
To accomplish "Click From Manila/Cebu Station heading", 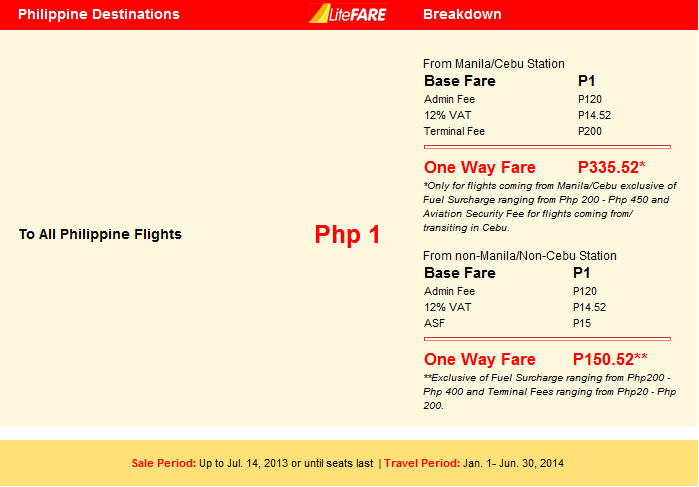I will [493, 64].
